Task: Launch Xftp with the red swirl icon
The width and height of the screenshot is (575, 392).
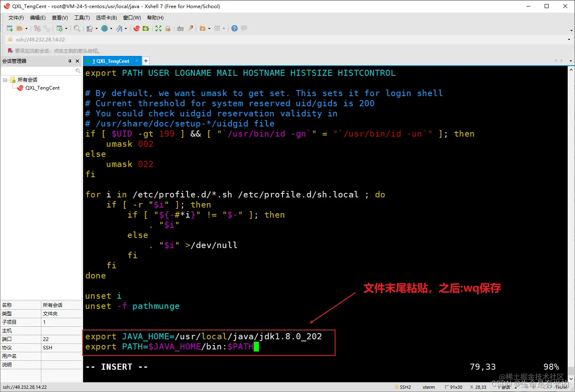Action: click(137, 28)
